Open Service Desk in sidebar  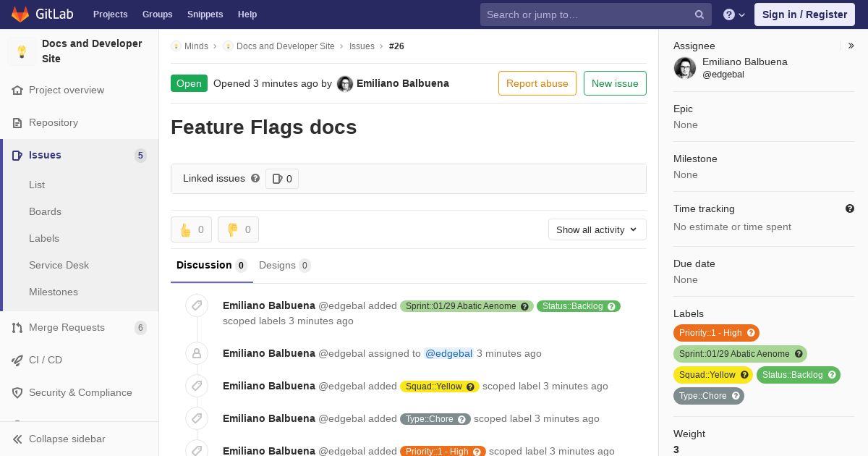(x=59, y=265)
